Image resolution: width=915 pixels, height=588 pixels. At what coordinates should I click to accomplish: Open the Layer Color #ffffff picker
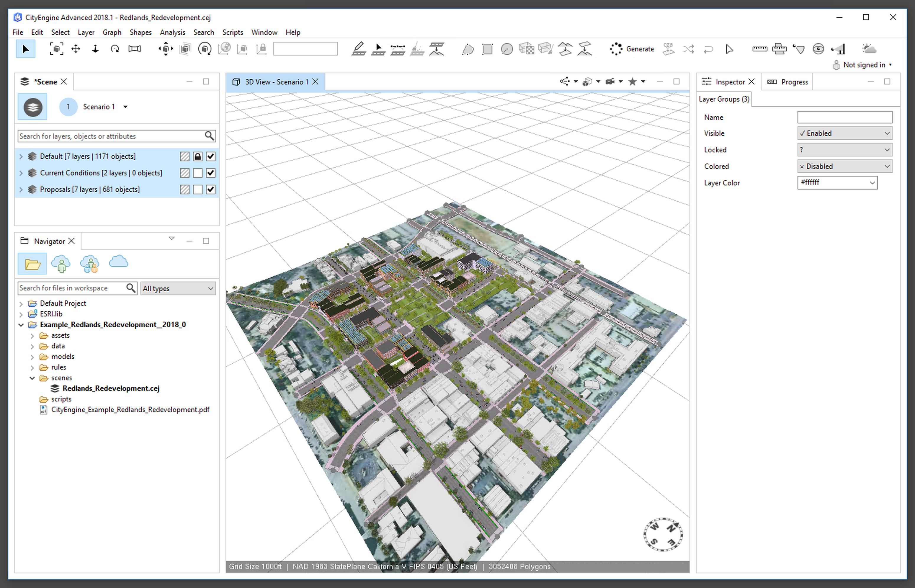872,183
